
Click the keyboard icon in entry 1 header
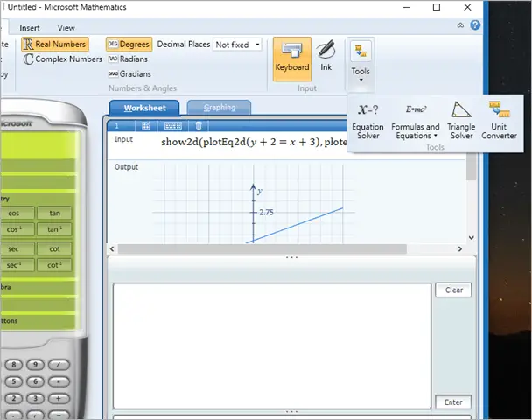173,126
